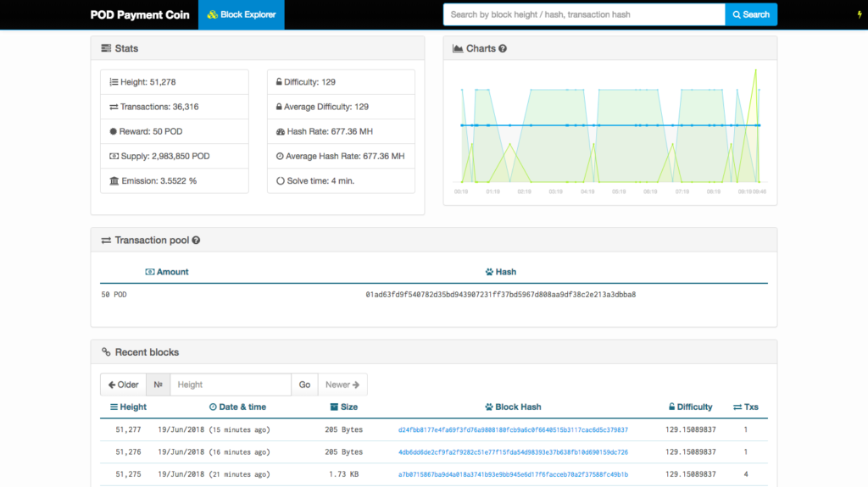Click the POD Payment Coin brand title
The image size is (868, 487).
140,14
